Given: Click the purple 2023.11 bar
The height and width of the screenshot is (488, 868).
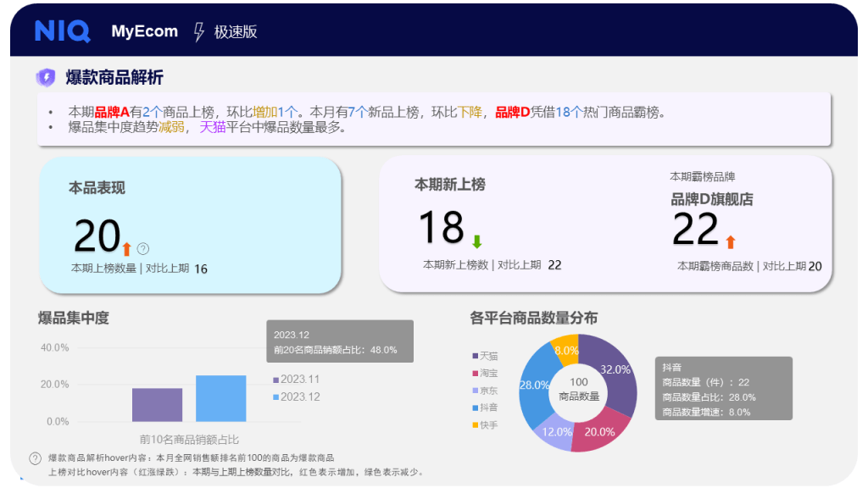Looking at the screenshot, I should (x=157, y=405).
